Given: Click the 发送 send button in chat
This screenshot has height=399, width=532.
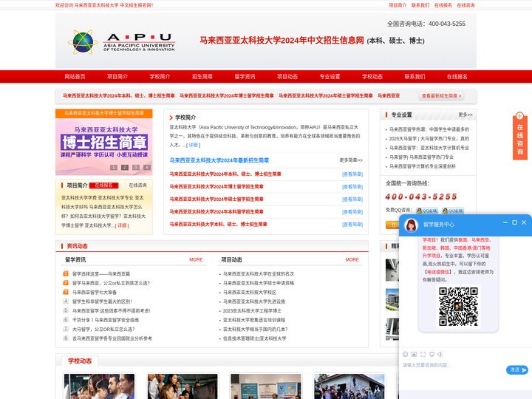Looking at the screenshot, I should coord(517,370).
